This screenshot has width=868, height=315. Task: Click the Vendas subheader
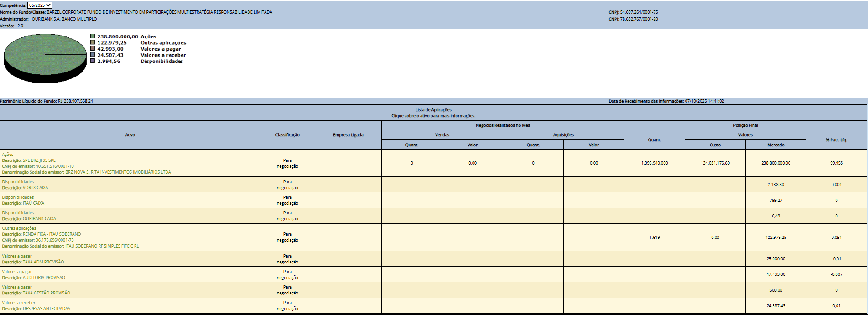[442, 135]
